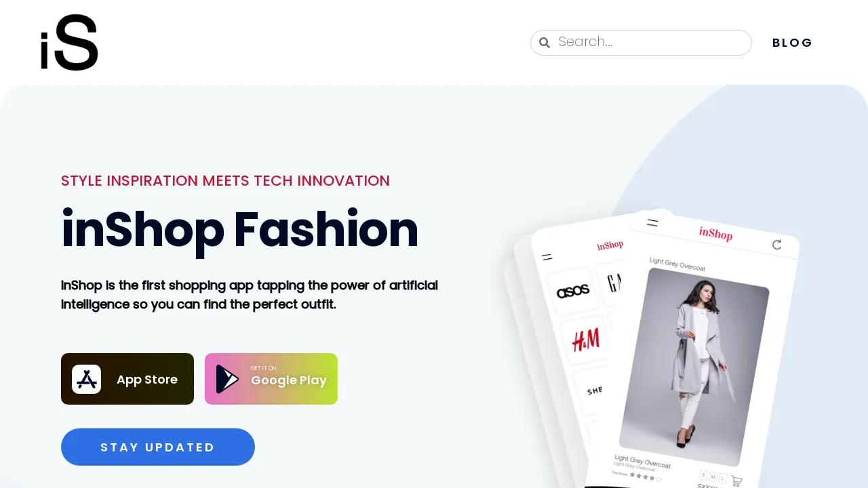Click the Google Play triangle icon

tap(227, 379)
